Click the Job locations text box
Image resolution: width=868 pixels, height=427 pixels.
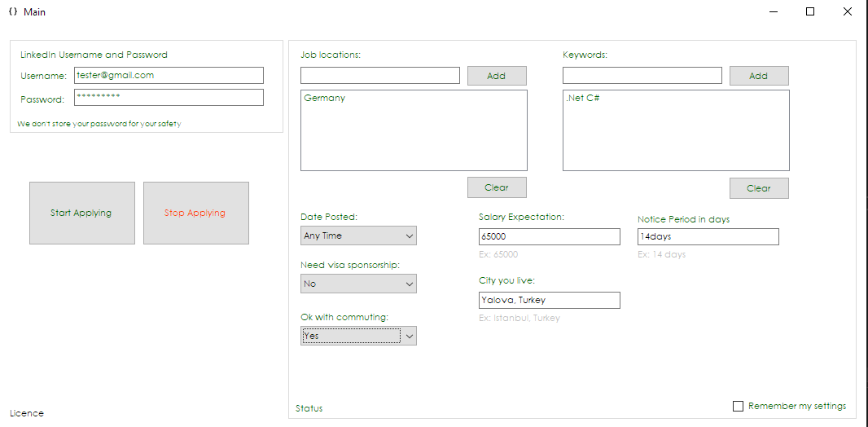tap(379, 75)
